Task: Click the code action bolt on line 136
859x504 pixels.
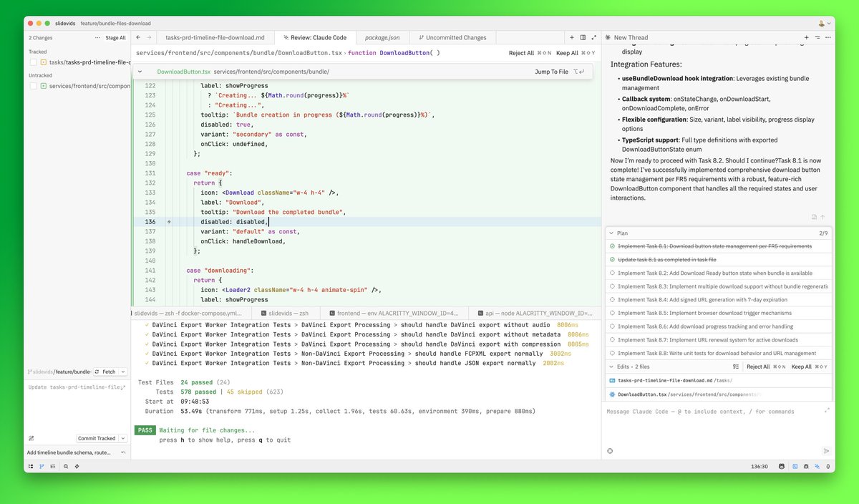Action: [170, 223]
